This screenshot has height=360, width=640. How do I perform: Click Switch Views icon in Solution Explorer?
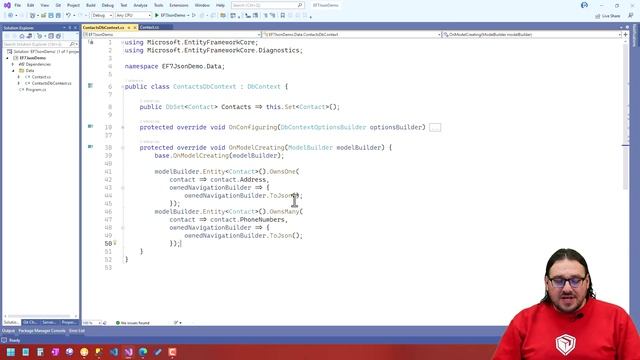click(29, 36)
